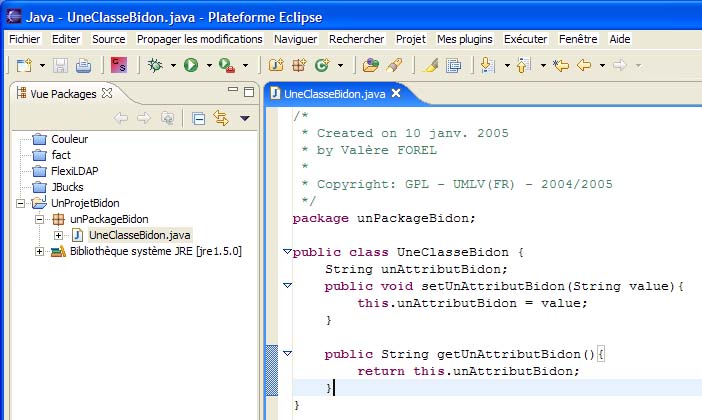Open the Naviguer menu
The image size is (702, 420).
(x=295, y=39)
